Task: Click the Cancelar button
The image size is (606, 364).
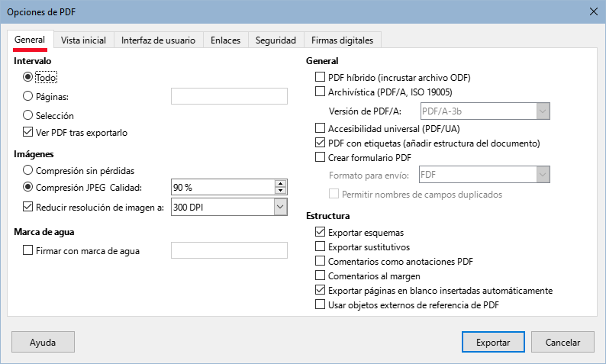Action: coord(562,342)
